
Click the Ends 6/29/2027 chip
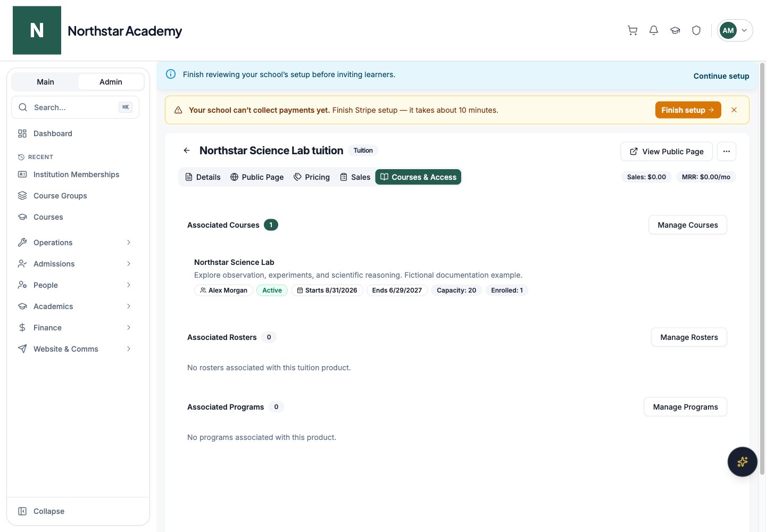tap(397, 290)
